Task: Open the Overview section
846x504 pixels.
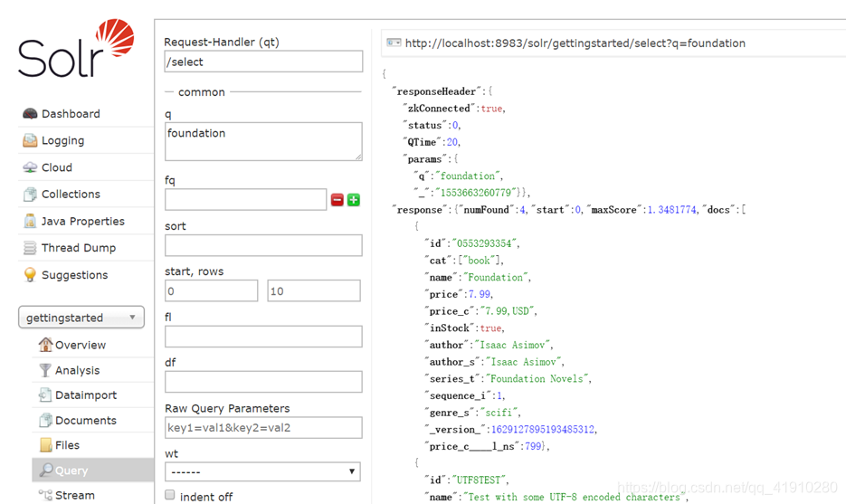Action: coord(81,345)
